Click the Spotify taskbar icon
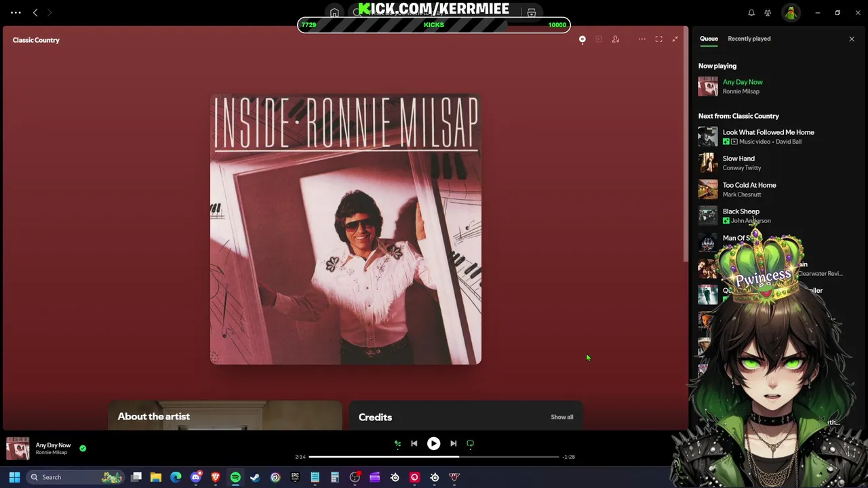The height and width of the screenshot is (488, 868). pyautogui.click(x=235, y=477)
